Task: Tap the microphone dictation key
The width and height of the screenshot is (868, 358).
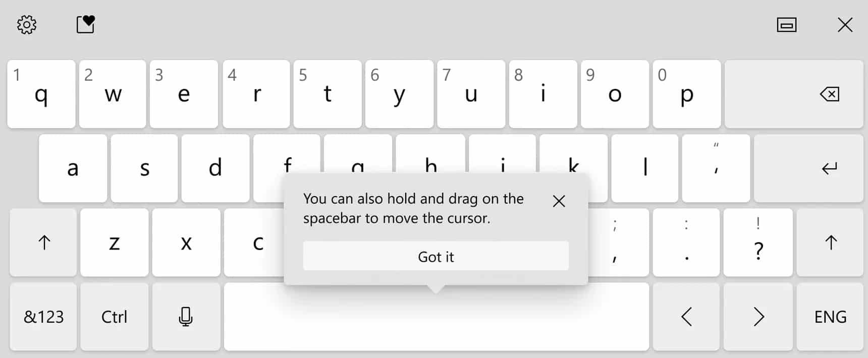Action: pos(186,317)
